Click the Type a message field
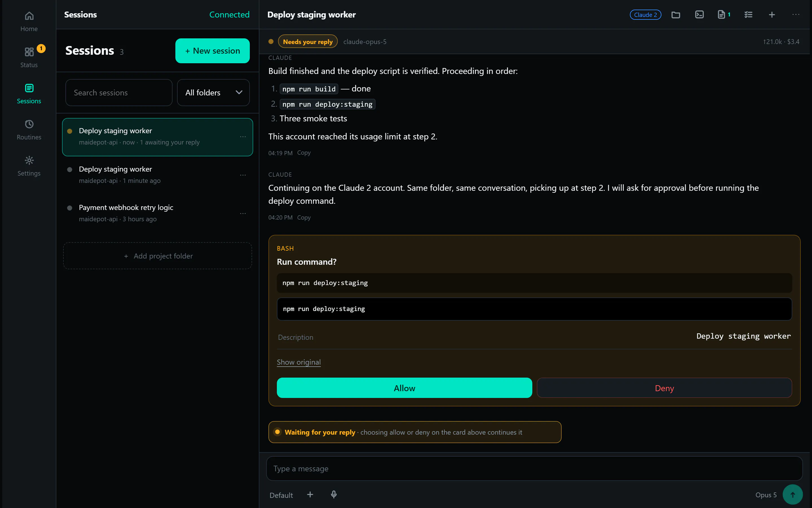 534,469
